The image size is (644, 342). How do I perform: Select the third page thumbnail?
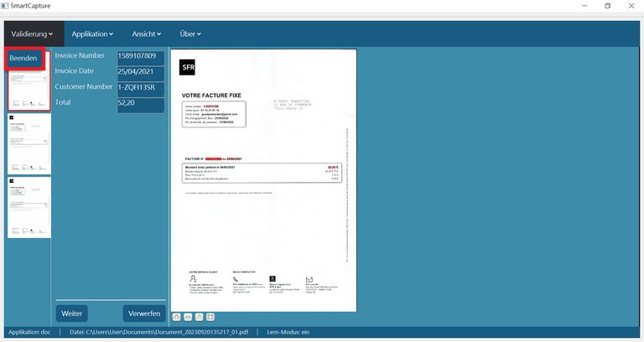coord(29,207)
